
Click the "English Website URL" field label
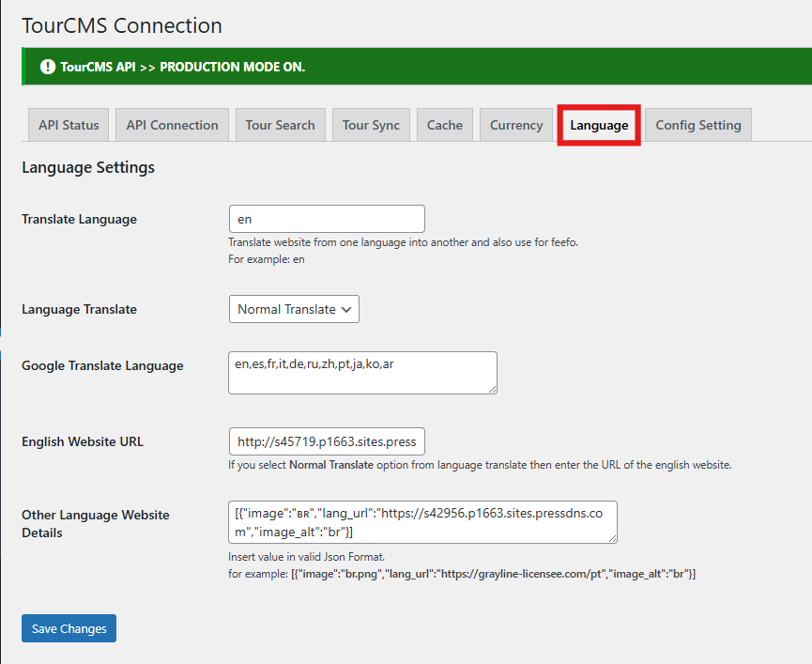pos(83,441)
